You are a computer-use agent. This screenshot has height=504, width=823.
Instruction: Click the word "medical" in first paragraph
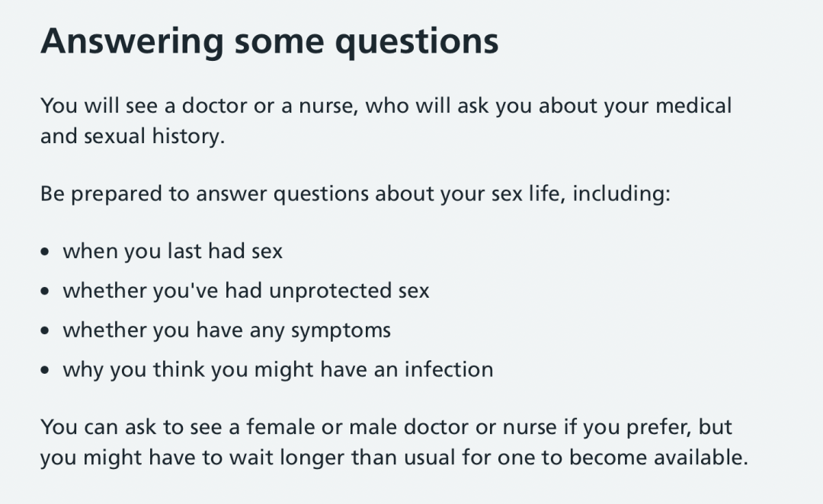click(x=691, y=105)
